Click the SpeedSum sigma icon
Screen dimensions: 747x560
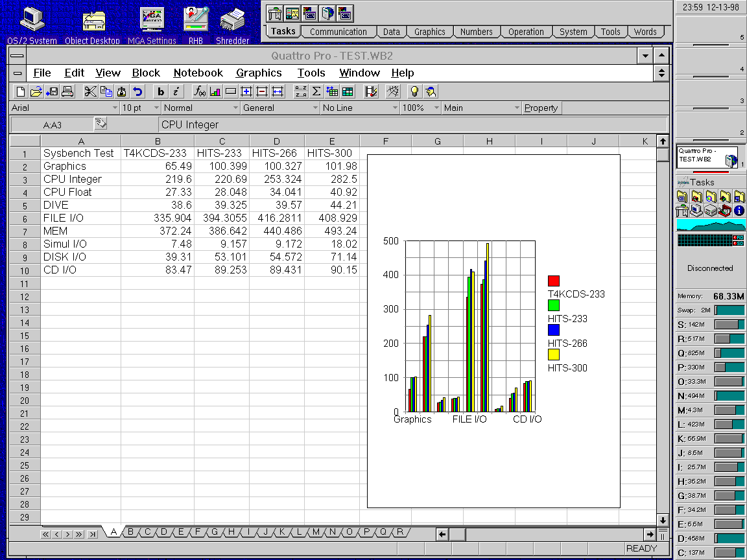[x=316, y=91]
